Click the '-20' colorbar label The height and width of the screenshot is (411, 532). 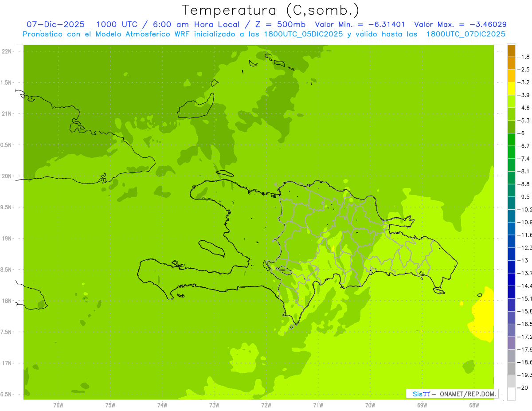pyautogui.click(x=523, y=388)
